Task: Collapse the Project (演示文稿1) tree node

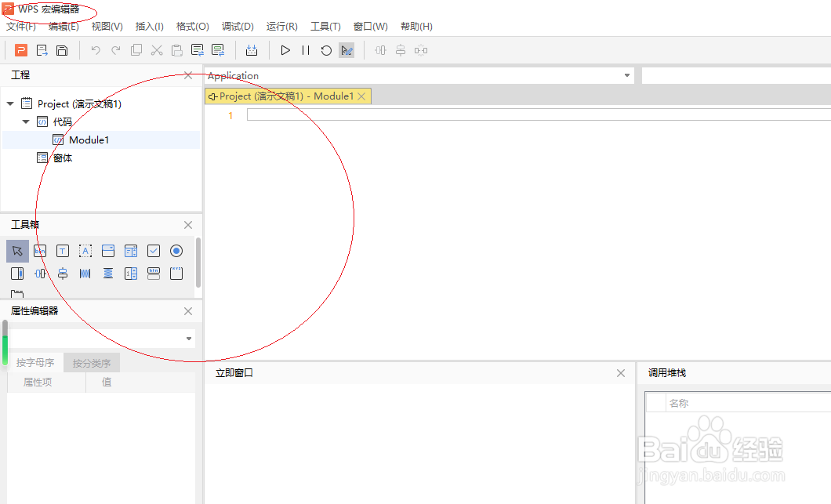Action: tap(10, 104)
